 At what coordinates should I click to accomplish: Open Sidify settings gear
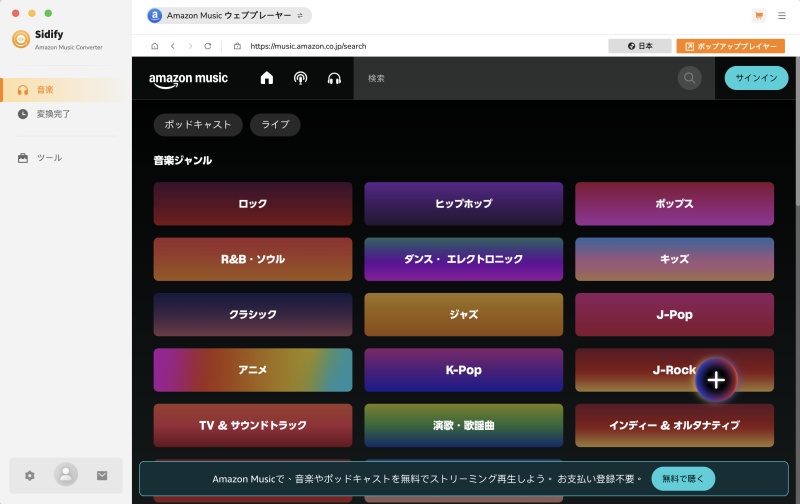pyautogui.click(x=30, y=475)
